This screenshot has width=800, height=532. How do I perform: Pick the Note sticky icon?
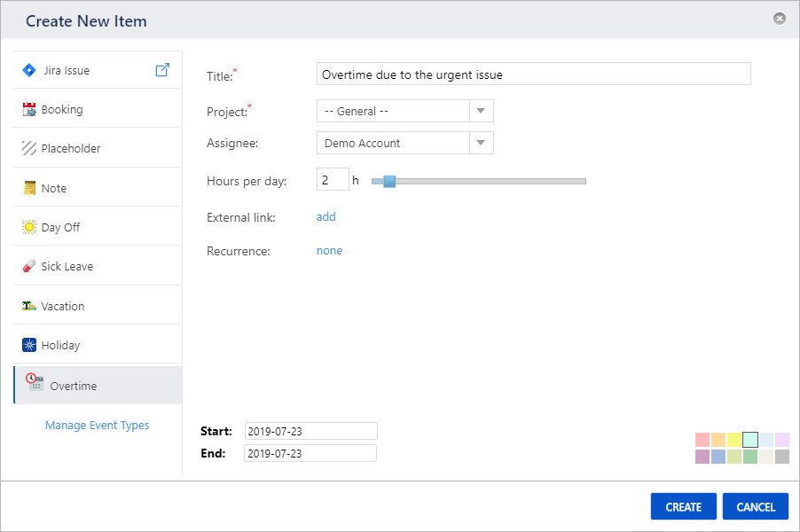29,188
